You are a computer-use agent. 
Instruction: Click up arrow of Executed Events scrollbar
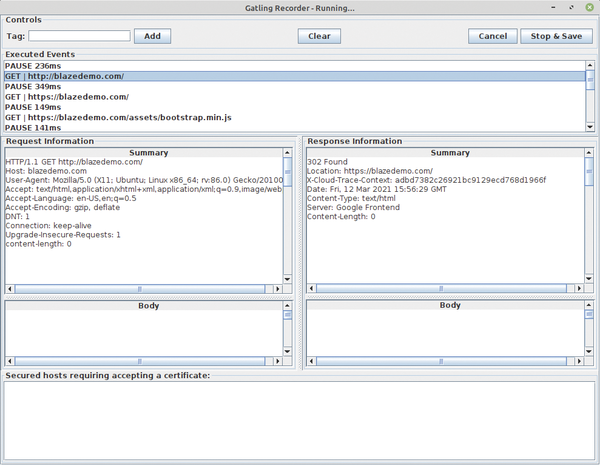tap(590, 65)
